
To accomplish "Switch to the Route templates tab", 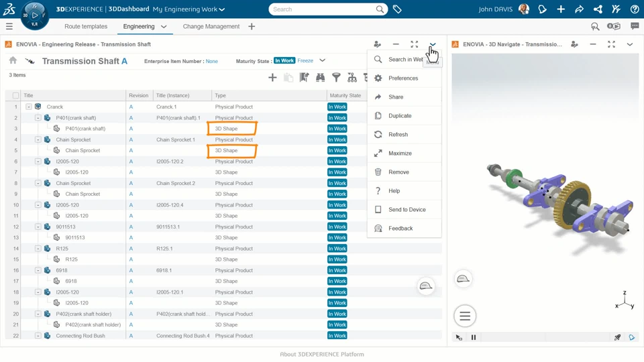I will pyautogui.click(x=86, y=26).
